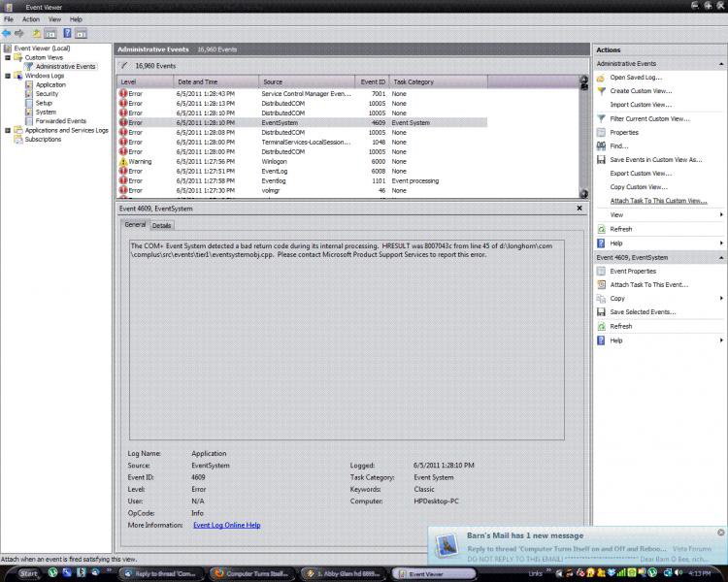The height and width of the screenshot is (582, 728).
Task: Click the Event Properties icon
Action: coord(601,271)
